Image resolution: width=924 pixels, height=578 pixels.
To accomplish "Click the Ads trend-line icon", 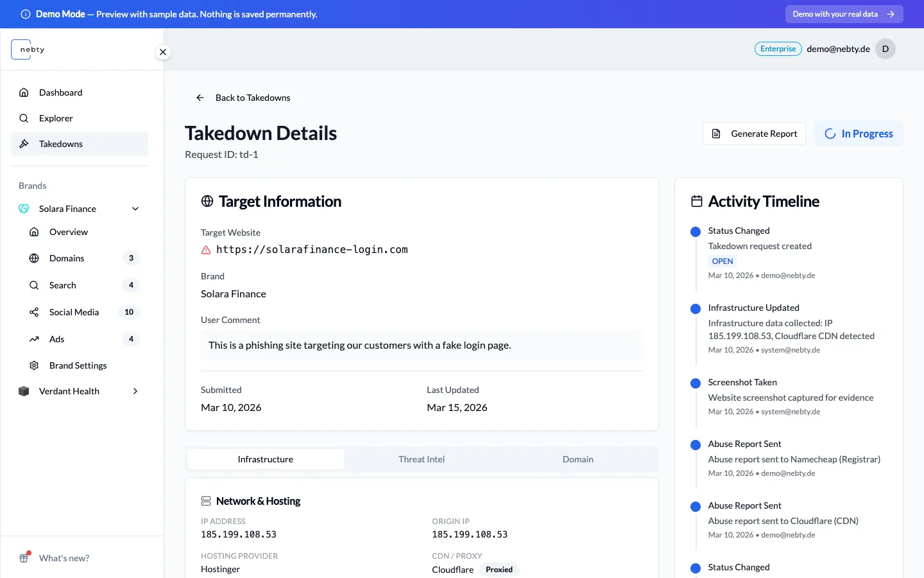I will point(34,339).
